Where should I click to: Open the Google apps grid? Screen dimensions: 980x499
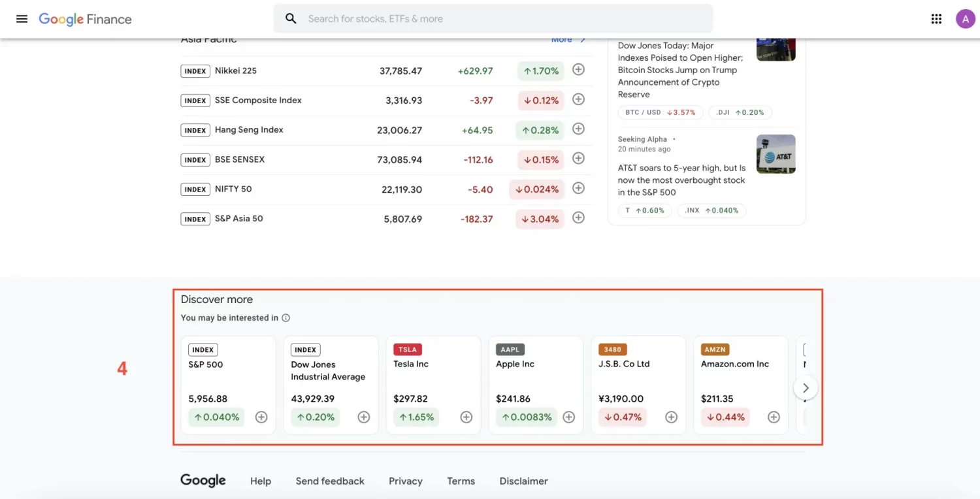[x=936, y=19]
